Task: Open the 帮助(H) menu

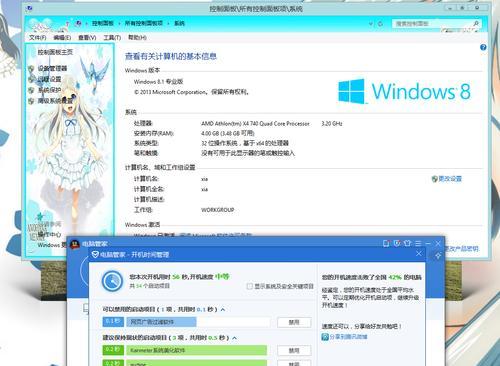Action: [137, 38]
